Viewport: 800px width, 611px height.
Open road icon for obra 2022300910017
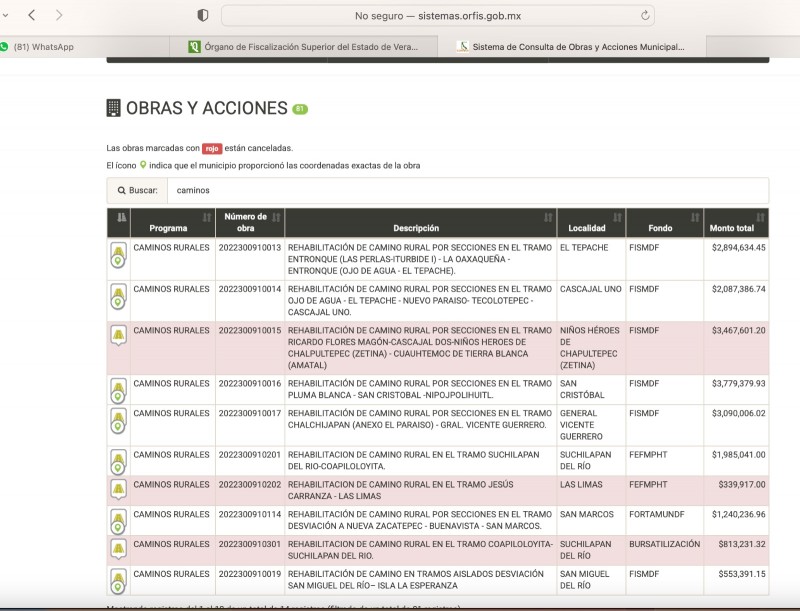click(118, 421)
